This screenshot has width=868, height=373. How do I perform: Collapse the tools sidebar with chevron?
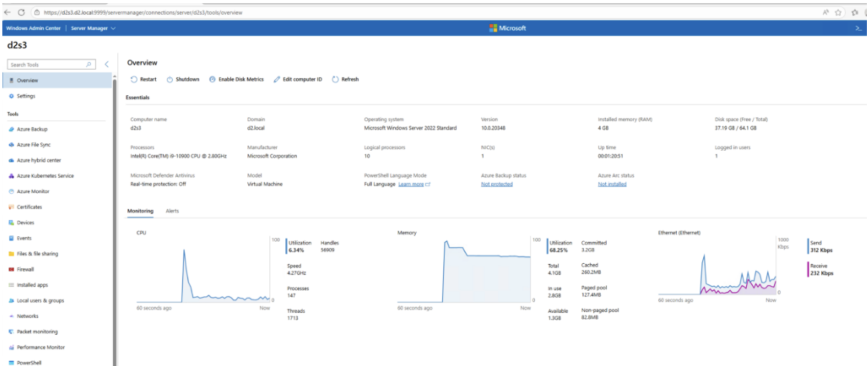[107, 65]
